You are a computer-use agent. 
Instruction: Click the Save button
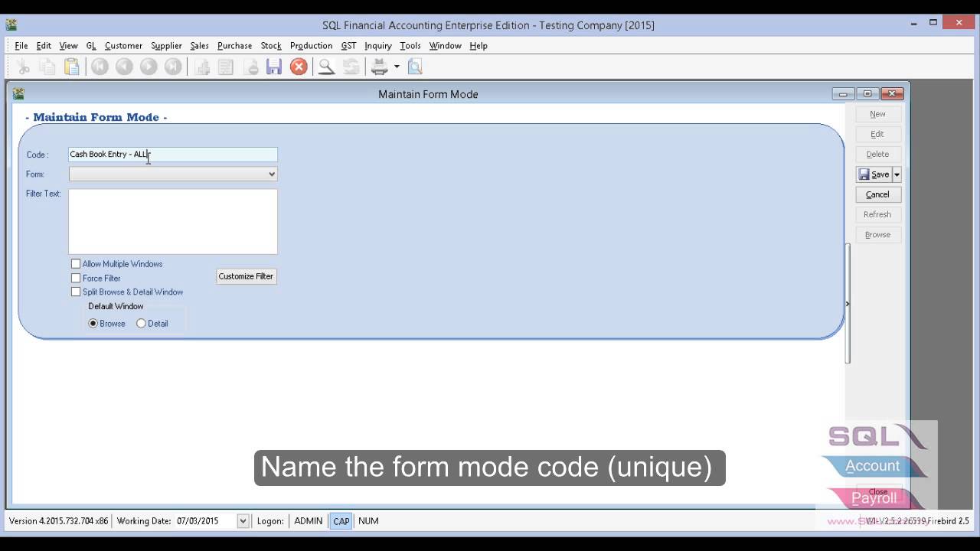click(874, 174)
